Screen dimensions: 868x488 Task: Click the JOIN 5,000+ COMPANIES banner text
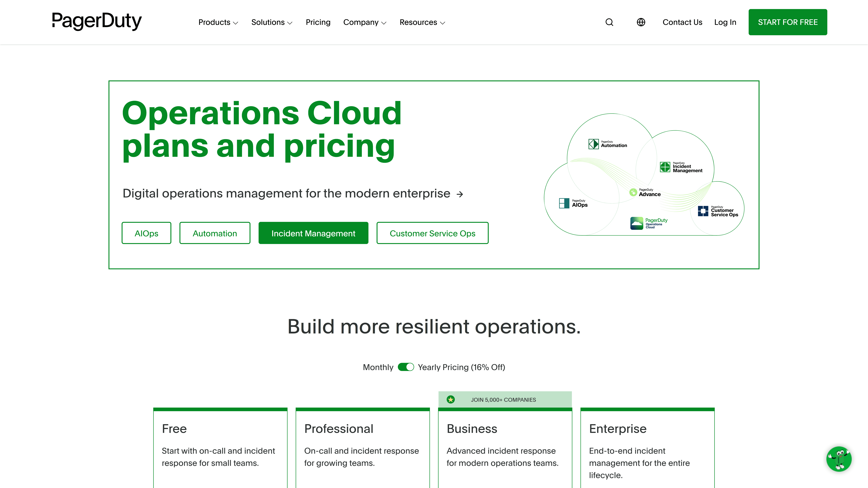coord(503,400)
